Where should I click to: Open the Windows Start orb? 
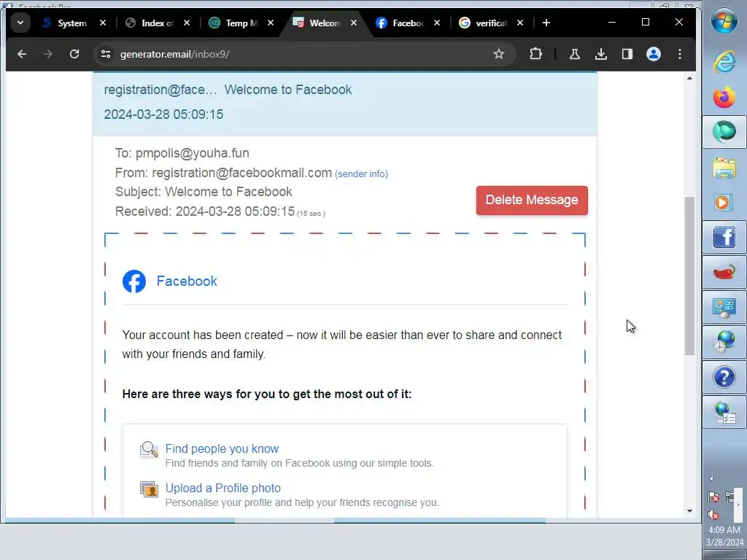point(724,20)
